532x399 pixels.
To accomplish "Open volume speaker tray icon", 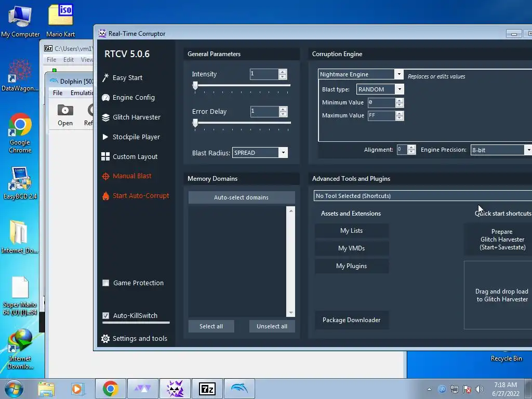I will click(x=480, y=389).
